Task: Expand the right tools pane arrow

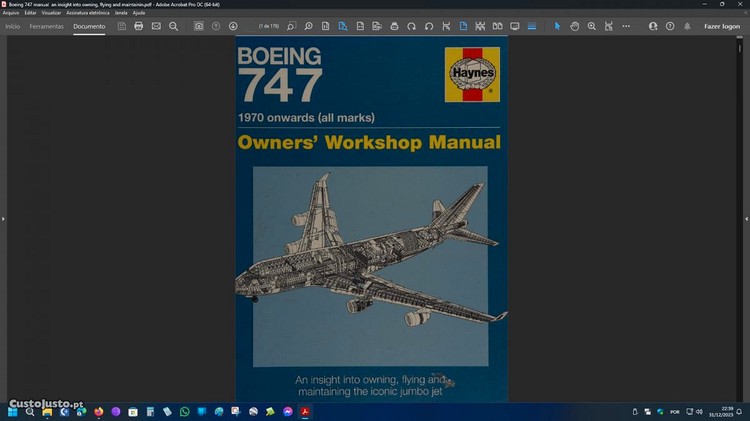Action: coord(746,218)
